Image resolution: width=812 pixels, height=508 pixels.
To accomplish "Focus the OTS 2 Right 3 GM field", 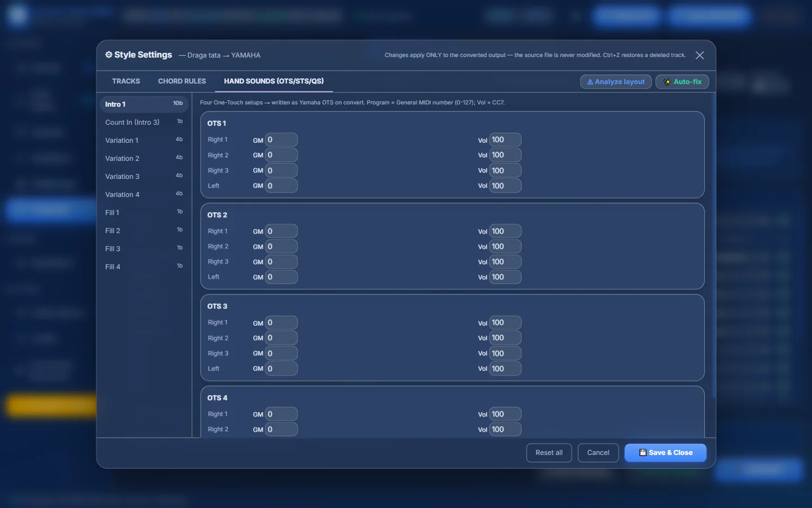I will (281, 262).
